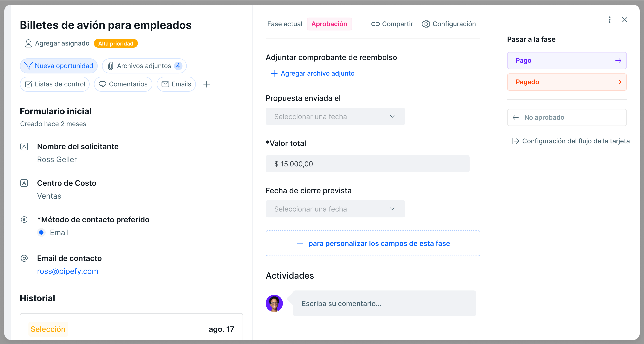This screenshot has height=344, width=644.
Task: Click the arrow icon on the Pagado phase
Action: [x=618, y=82]
